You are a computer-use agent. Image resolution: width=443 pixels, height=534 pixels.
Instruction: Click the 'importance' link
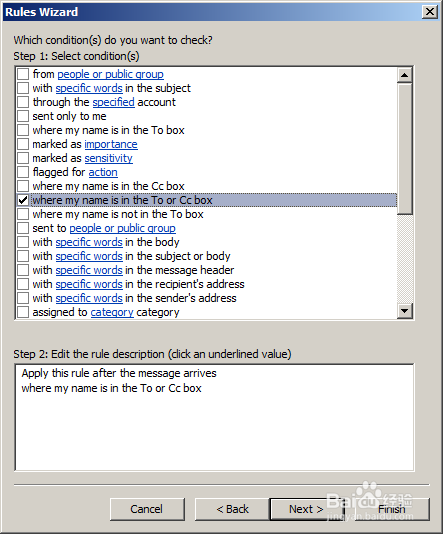pyautogui.click(x=111, y=144)
